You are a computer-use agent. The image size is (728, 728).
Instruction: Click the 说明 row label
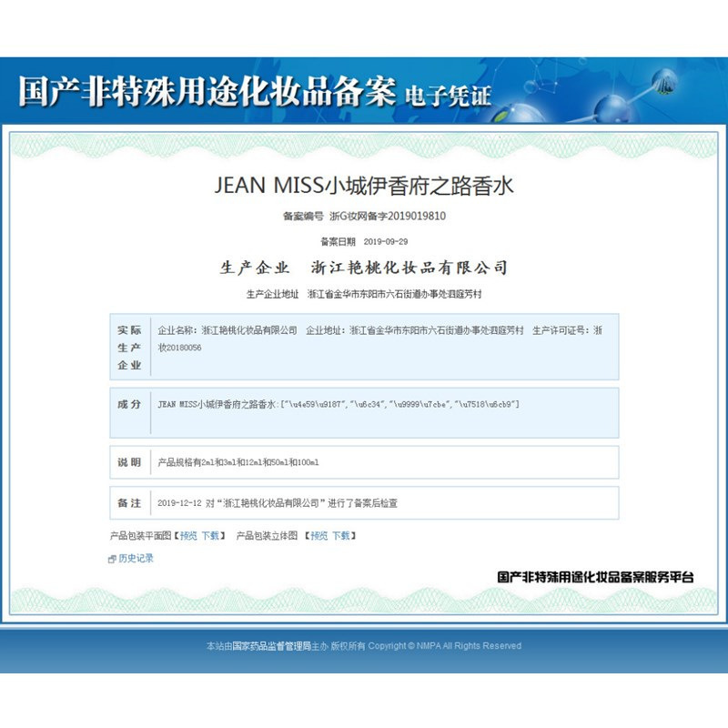pos(129,462)
